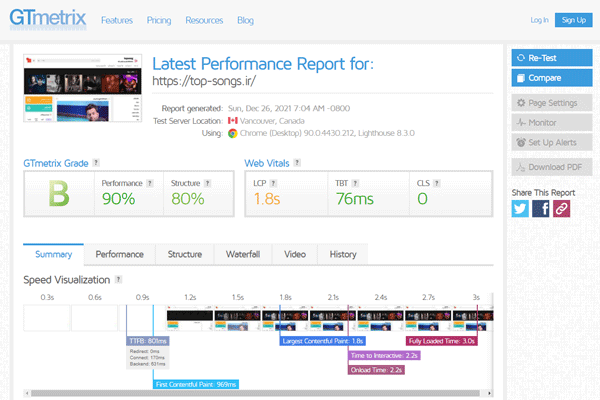Select the History tab

coord(342,254)
